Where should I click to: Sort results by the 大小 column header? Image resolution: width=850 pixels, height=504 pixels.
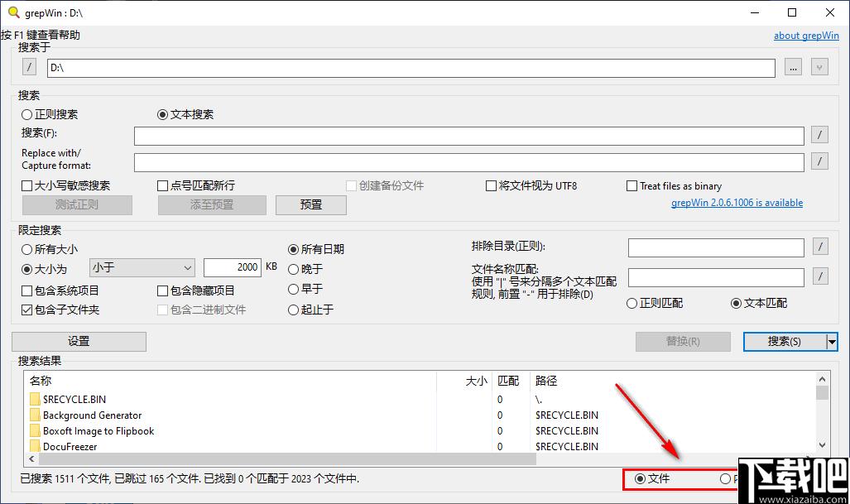[x=464, y=381]
